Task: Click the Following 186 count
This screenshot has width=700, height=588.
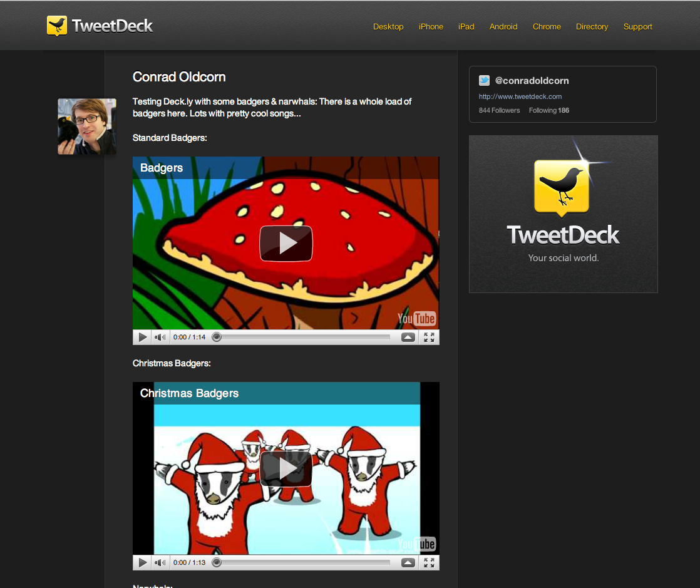Action: tap(548, 110)
